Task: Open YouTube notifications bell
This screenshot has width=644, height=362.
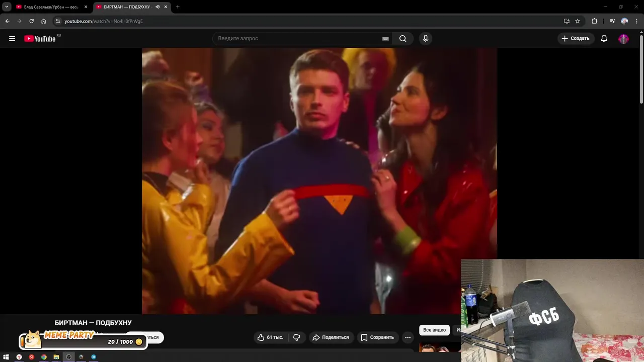Action: pos(604,39)
